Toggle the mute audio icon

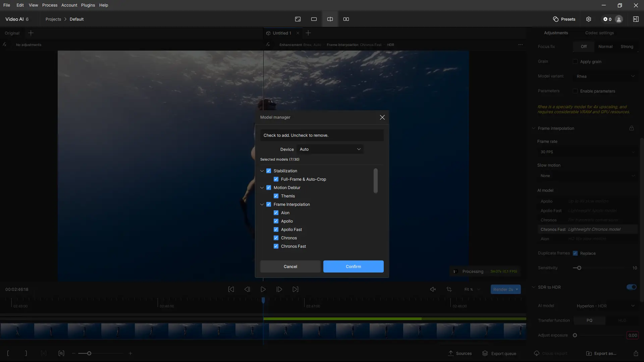(433, 289)
